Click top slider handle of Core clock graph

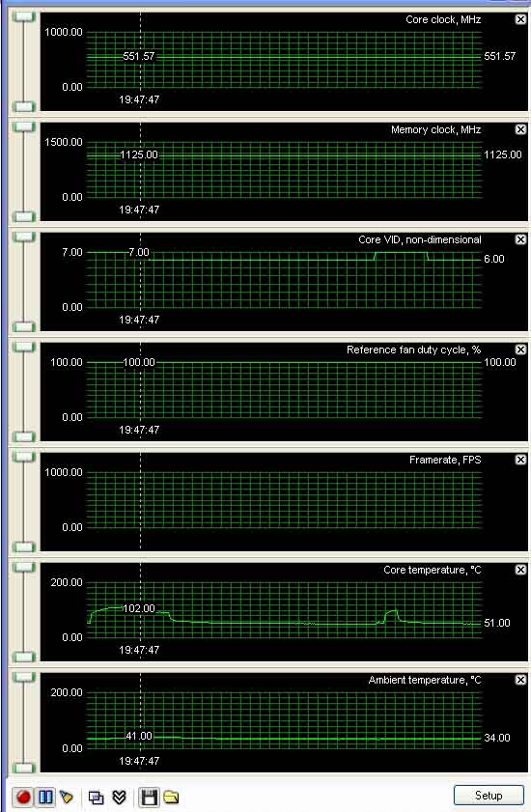click(23, 17)
